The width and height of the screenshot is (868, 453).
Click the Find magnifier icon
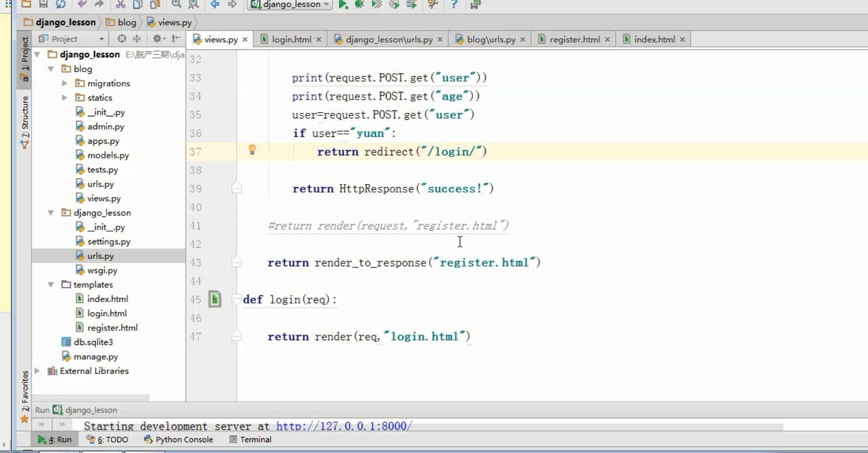[x=176, y=4]
